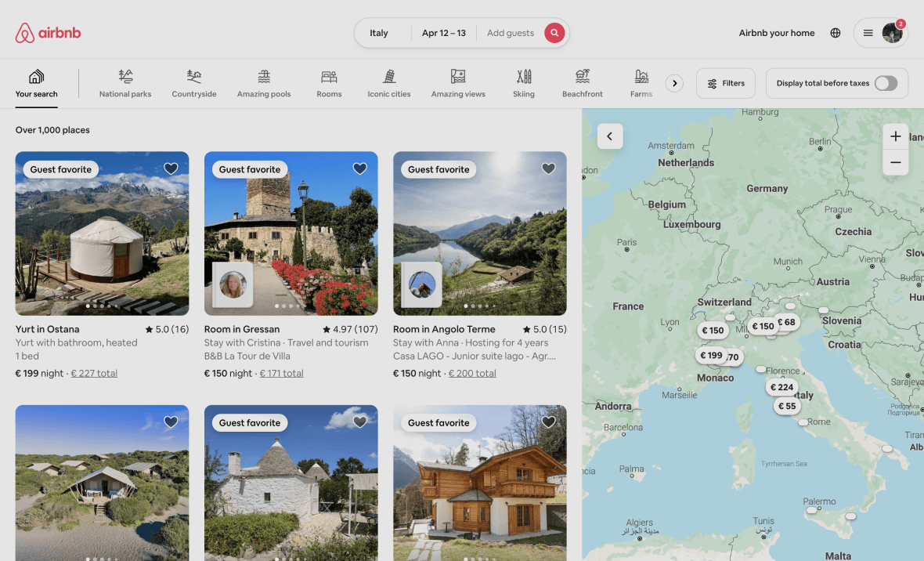924x561 pixels.
Task: Heart the beach tent listing
Action: coord(171,422)
